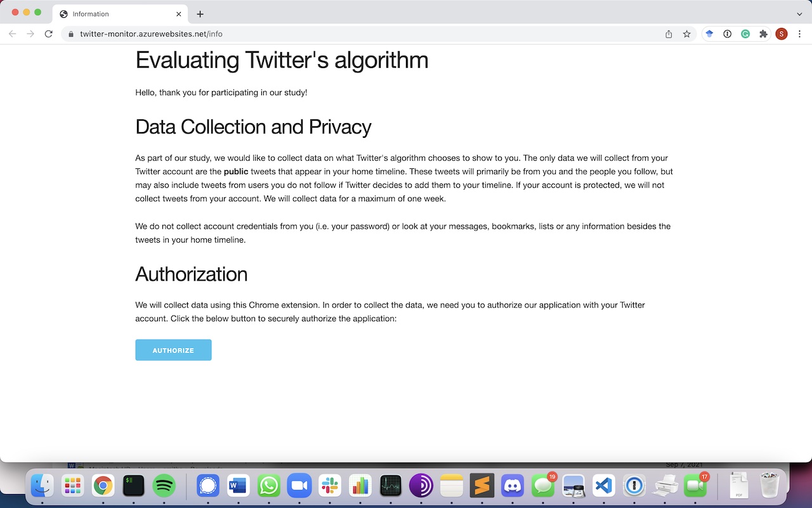The image size is (812, 508).
Task: Open Terminal from the dock
Action: coord(134,486)
